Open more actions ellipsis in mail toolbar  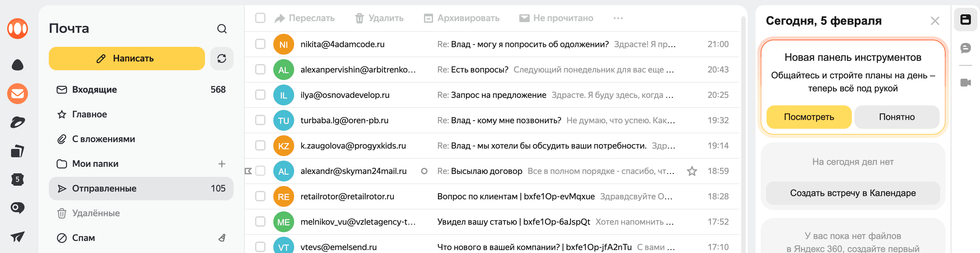click(618, 18)
